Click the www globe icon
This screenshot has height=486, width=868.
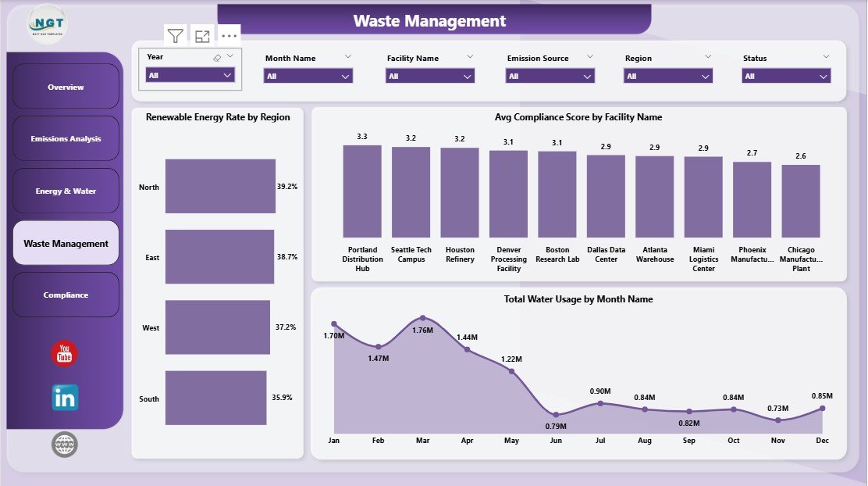click(x=65, y=444)
